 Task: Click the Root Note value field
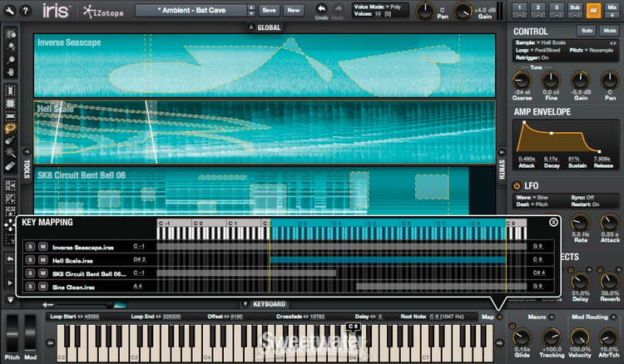click(447, 317)
